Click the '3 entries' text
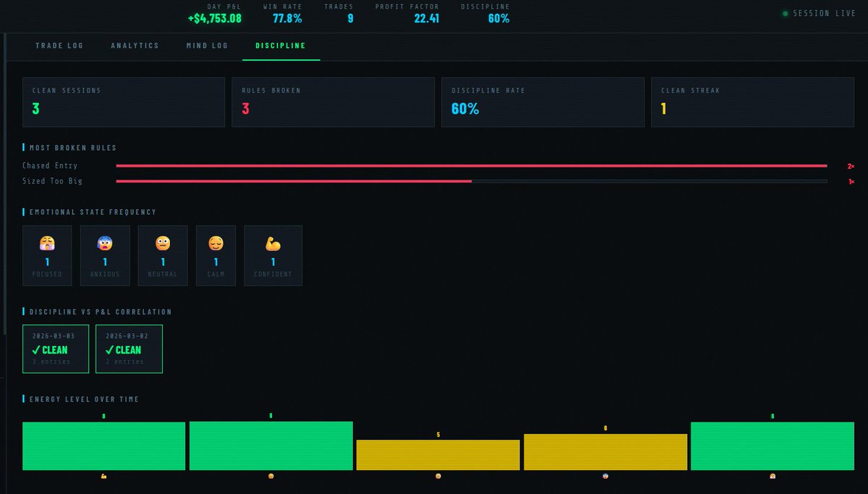Image resolution: width=868 pixels, height=494 pixels. click(x=51, y=362)
